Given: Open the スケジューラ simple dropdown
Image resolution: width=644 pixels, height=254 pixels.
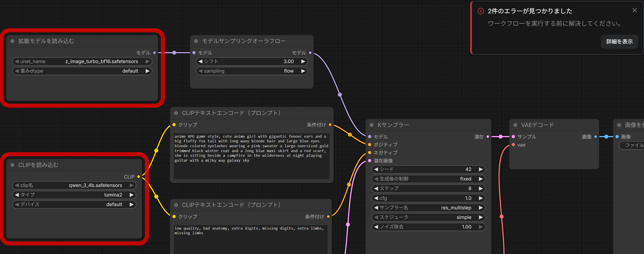Looking at the screenshot, I should 428,217.
